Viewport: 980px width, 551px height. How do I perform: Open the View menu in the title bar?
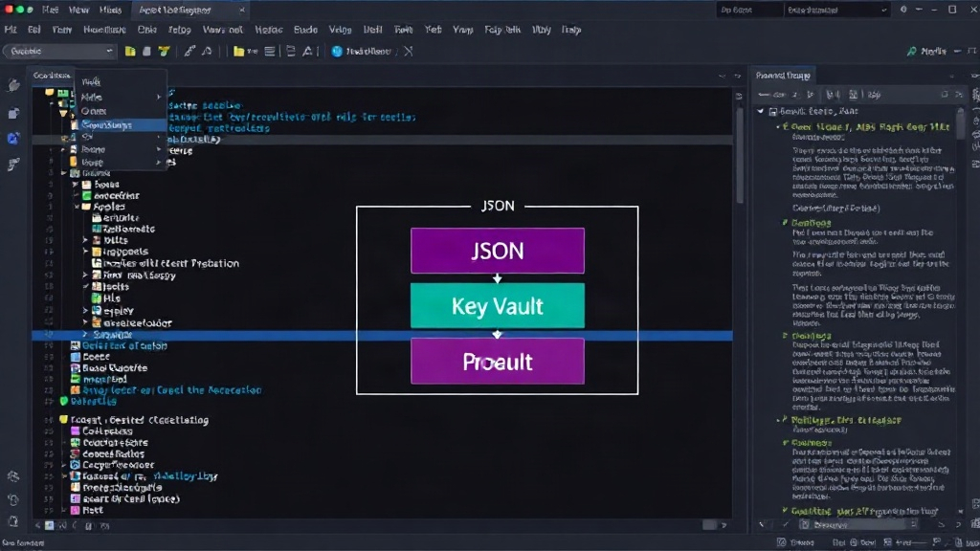click(x=78, y=10)
